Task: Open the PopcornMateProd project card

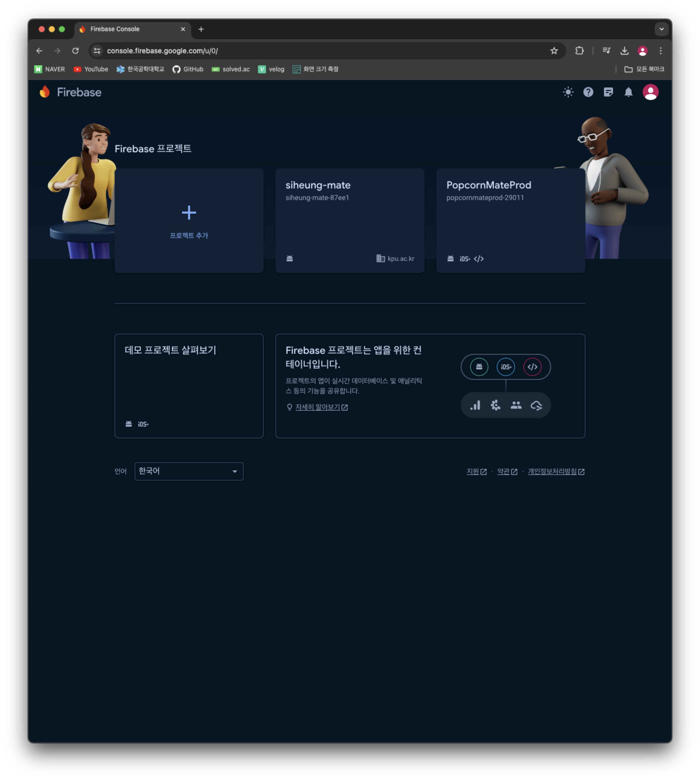Action: point(510,220)
